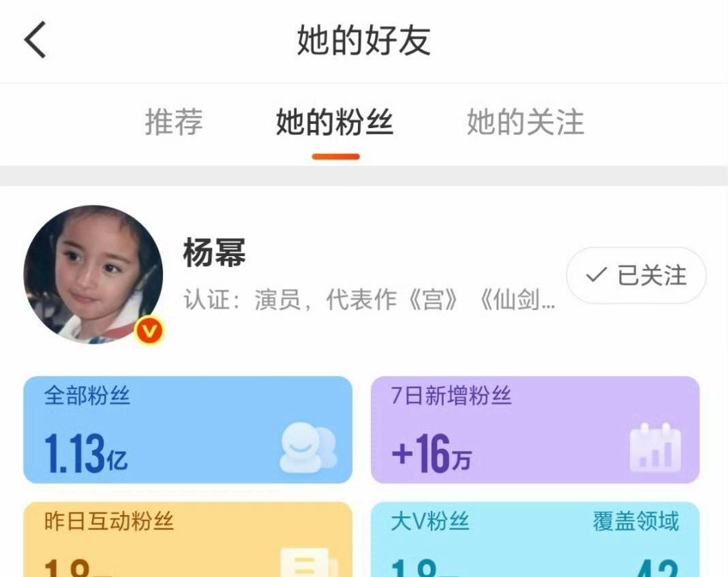The image size is (728, 577).
Task: Open the 大V粉丝 label
Action: (x=430, y=521)
